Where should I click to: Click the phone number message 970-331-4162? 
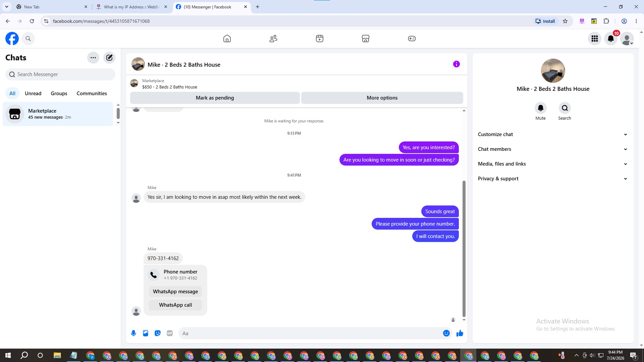click(163, 258)
